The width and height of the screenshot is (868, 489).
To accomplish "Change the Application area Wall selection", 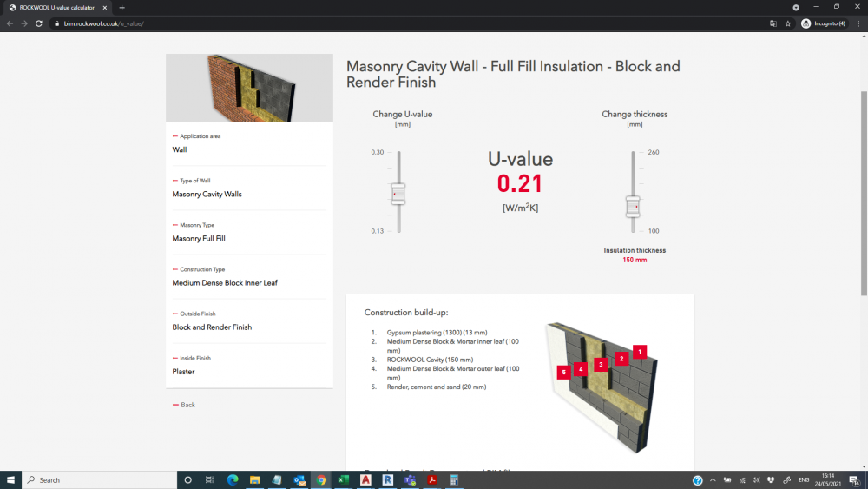I will coord(249,143).
